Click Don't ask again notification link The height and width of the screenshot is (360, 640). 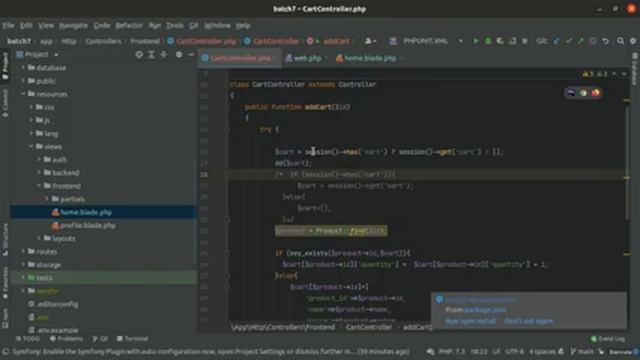529,321
